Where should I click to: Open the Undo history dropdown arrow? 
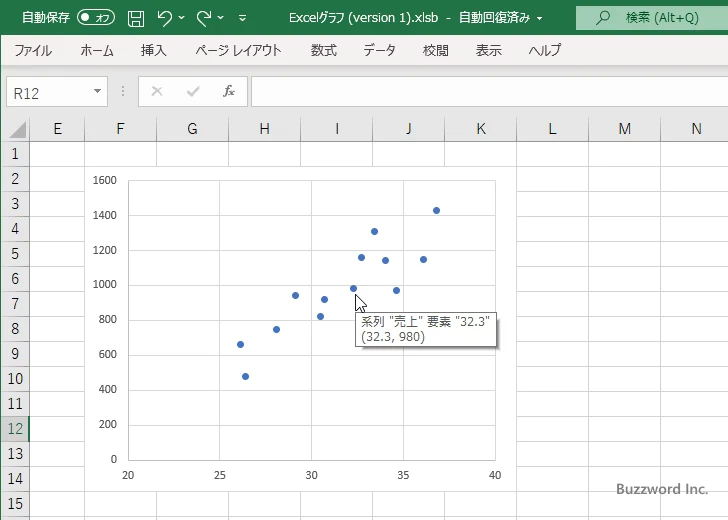[182, 18]
